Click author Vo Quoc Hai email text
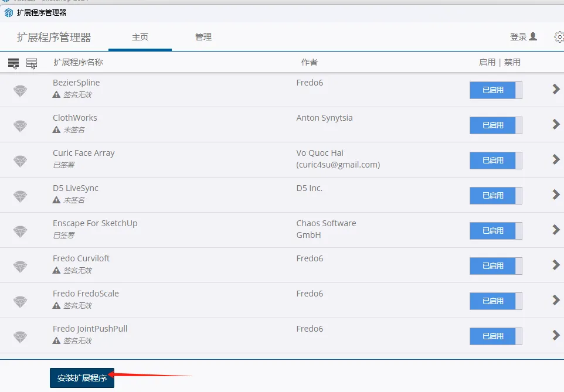This screenshot has height=392, width=564. (338, 165)
